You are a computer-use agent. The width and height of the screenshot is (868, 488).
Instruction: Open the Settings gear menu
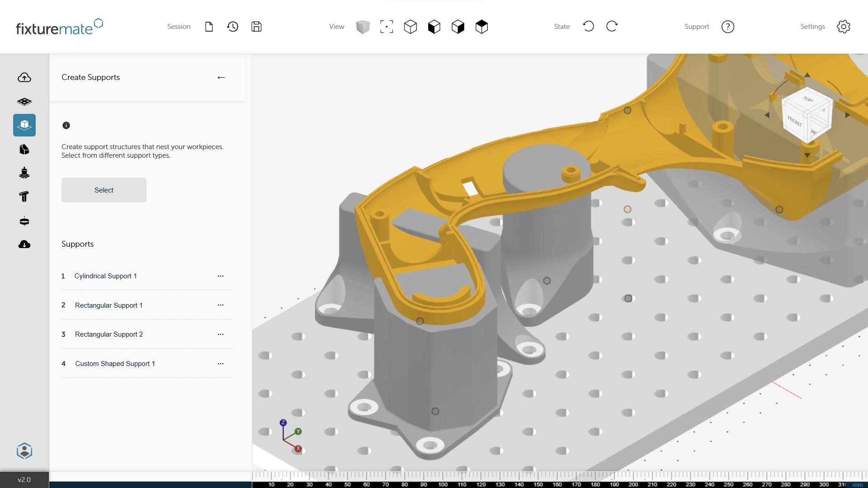pyautogui.click(x=844, y=27)
